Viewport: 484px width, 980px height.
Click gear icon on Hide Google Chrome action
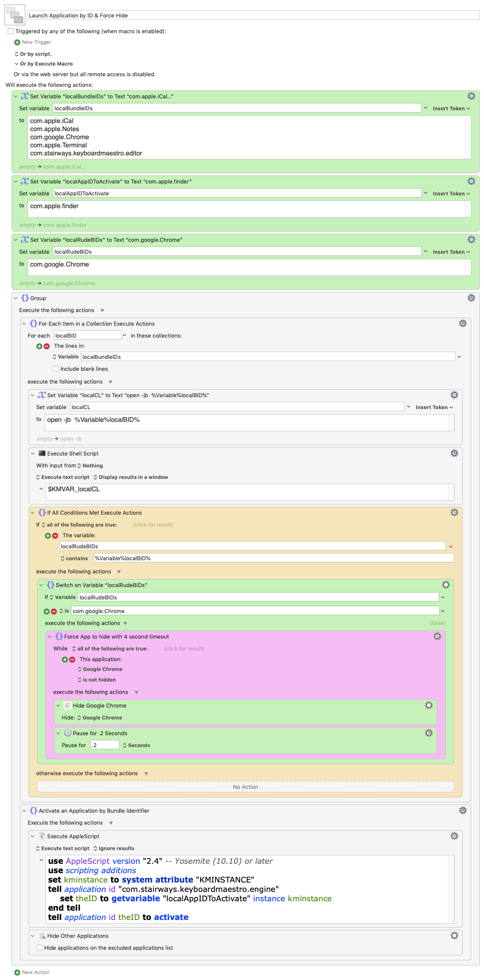[428, 705]
